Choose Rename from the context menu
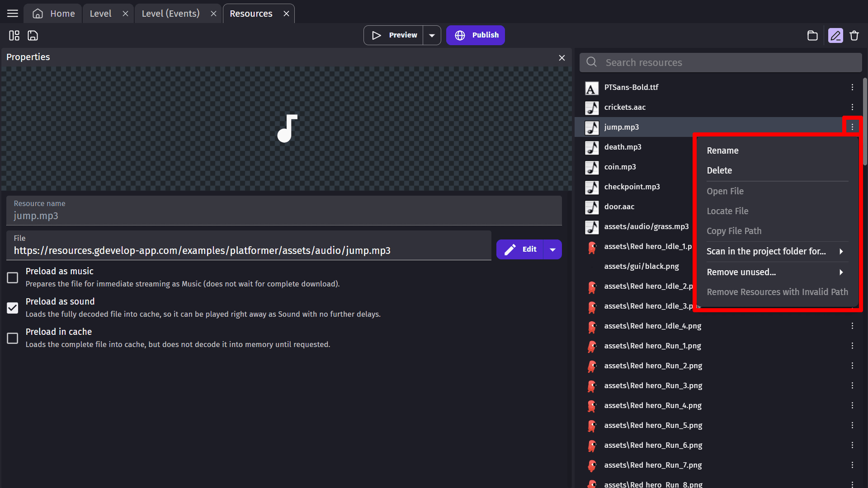The image size is (868, 488). coord(722,150)
